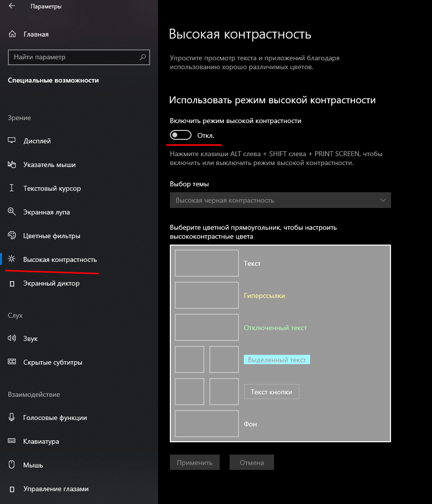Click the search magnifier icon
432x504 pixels.
pyautogui.click(x=143, y=57)
